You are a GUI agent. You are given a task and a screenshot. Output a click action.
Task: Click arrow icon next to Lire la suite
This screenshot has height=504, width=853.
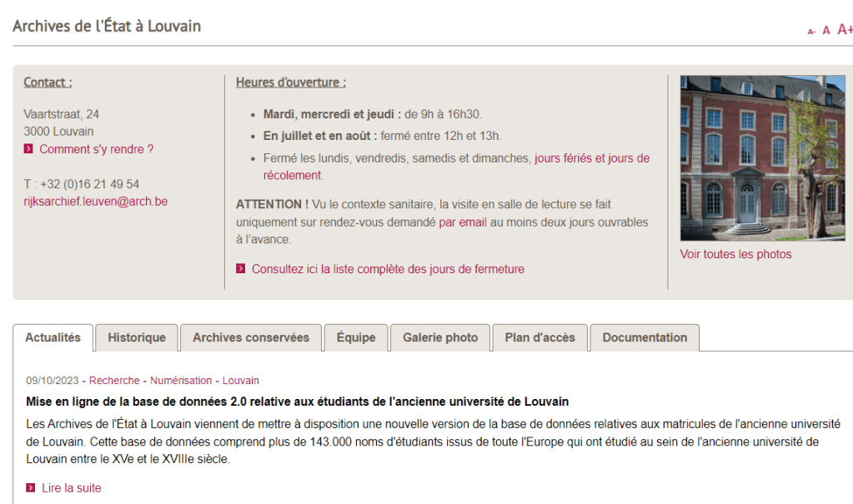(31, 488)
